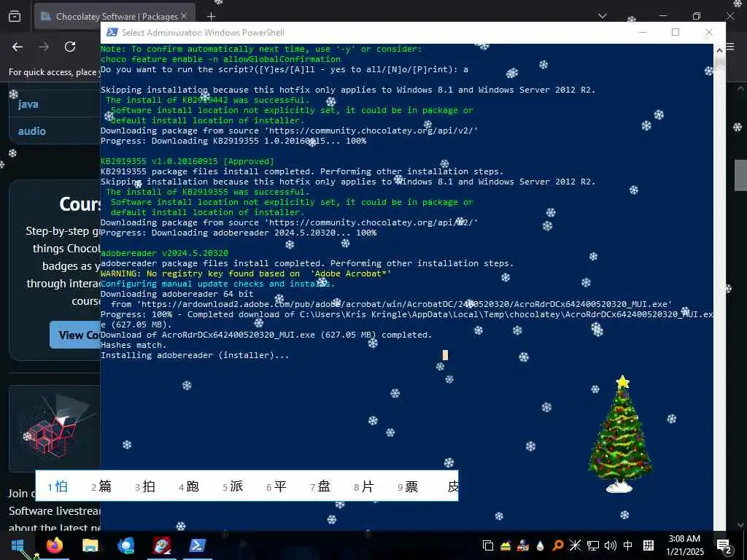Open network status tray icon
The width and height of the screenshot is (747, 560).
point(592,545)
